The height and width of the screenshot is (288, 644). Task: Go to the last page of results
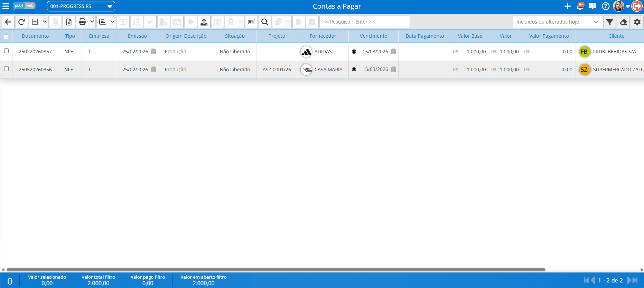[635, 280]
